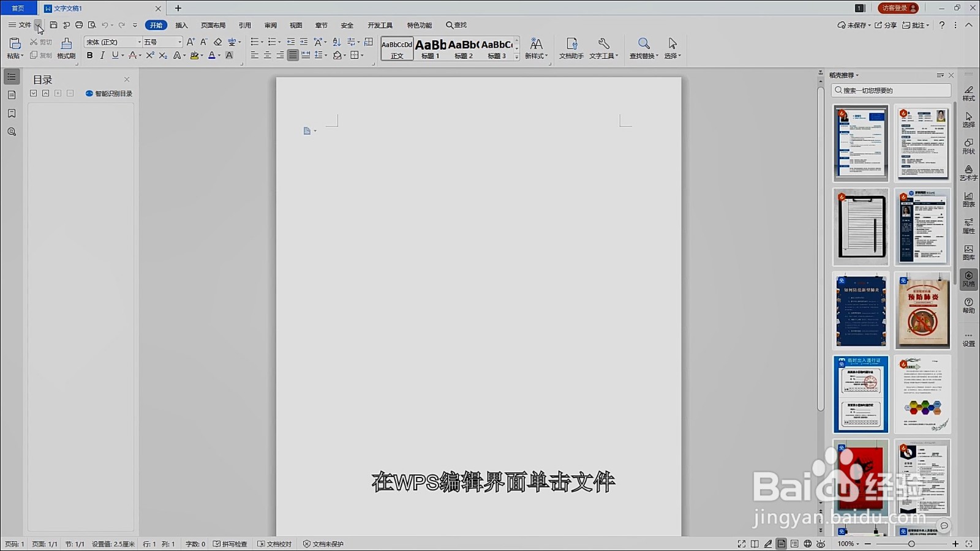Open the zoom percentage dropdown
The width and height of the screenshot is (980, 551).
pos(848,544)
